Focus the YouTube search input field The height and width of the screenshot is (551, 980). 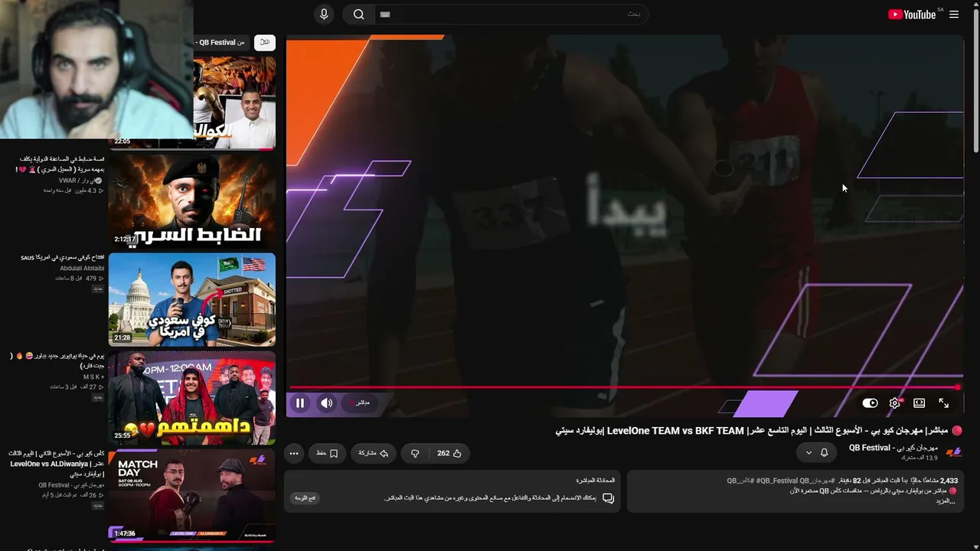[x=511, y=15]
